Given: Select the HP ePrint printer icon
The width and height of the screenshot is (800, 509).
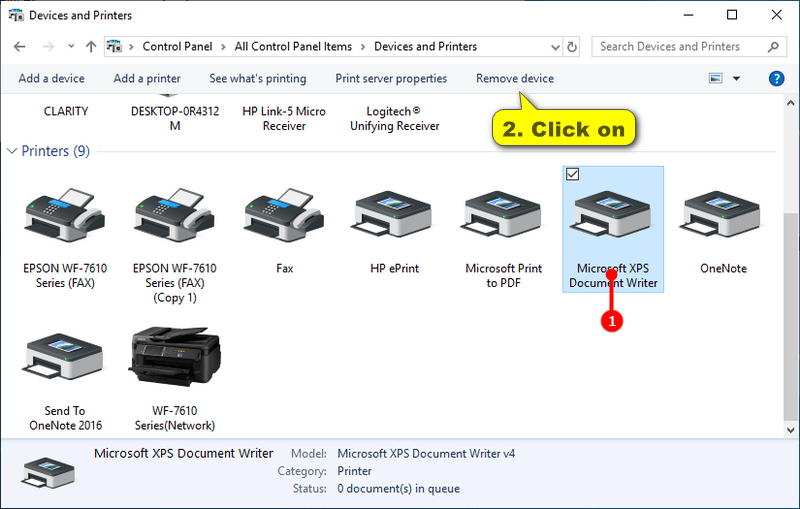Looking at the screenshot, I should (x=393, y=214).
